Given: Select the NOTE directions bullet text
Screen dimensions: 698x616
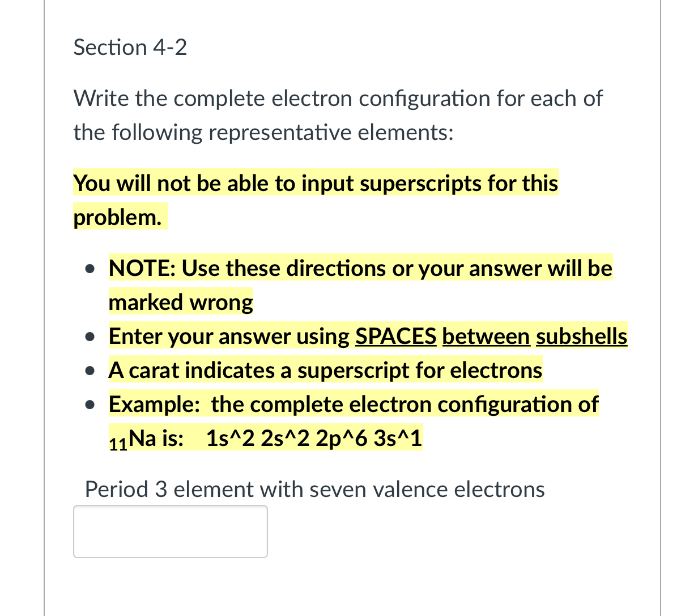Looking at the screenshot, I should 360,269.
